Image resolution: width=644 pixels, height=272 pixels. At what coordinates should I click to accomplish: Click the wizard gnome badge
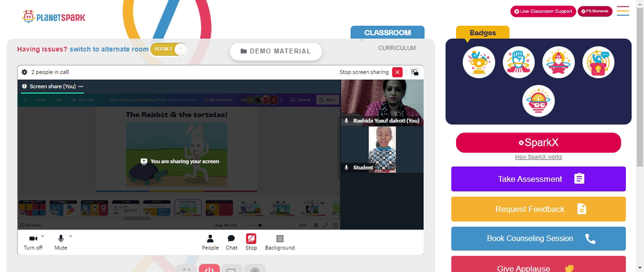[558, 62]
